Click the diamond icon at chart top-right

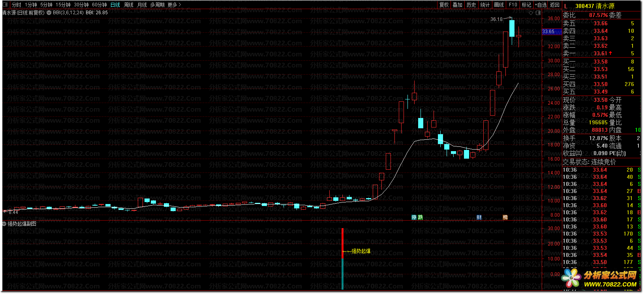click(x=531, y=13)
